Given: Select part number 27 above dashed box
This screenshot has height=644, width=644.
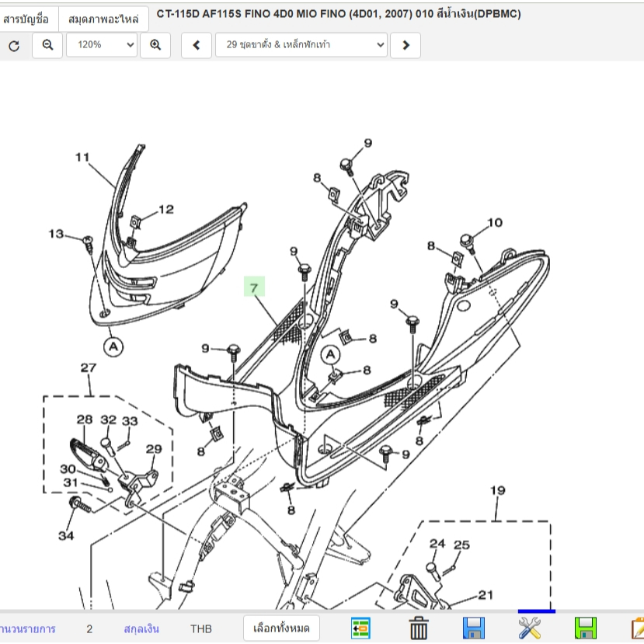Looking at the screenshot, I should tap(89, 367).
